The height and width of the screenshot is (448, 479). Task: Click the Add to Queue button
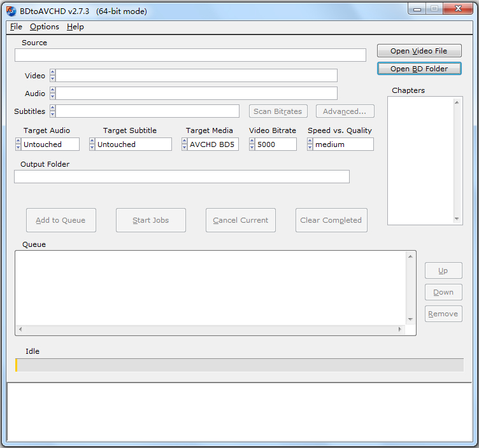pyautogui.click(x=61, y=220)
